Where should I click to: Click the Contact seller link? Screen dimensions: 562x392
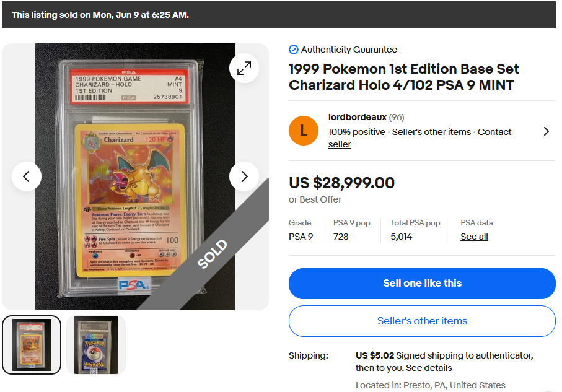coord(419,138)
